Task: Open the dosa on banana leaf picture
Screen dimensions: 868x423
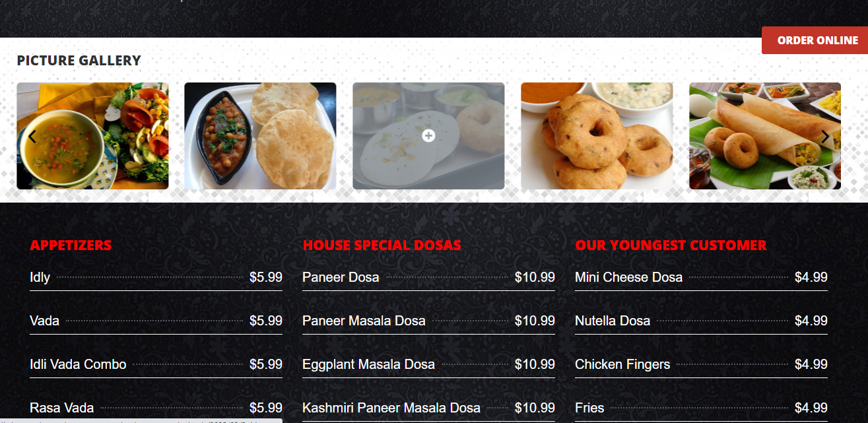Action: (765, 136)
